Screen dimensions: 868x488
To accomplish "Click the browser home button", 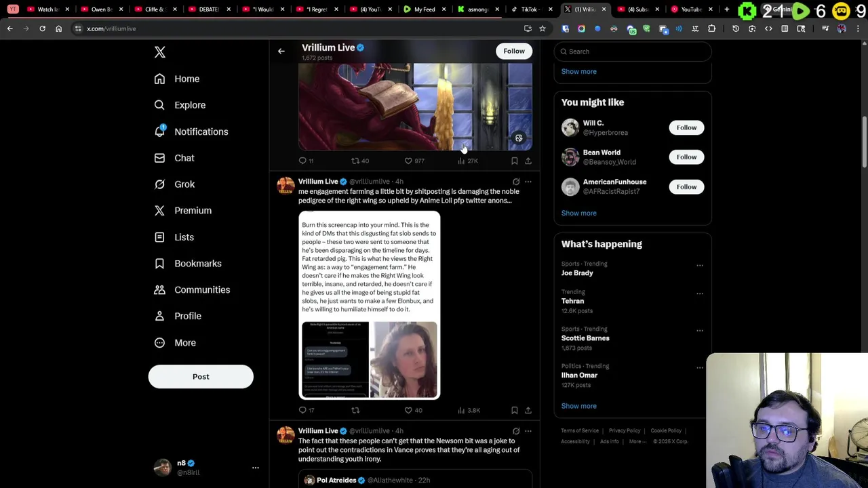I will 58,28.
